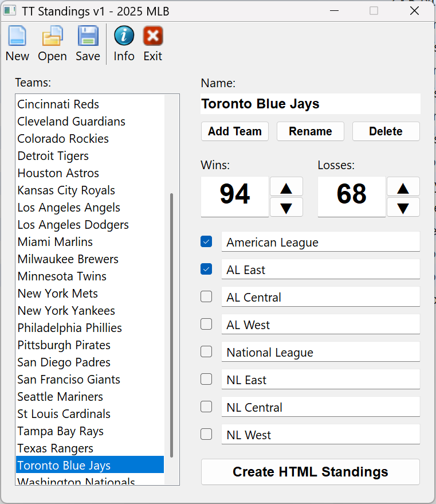Edit the NL West group name field
The width and height of the screenshot is (436, 504).
coord(321,435)
